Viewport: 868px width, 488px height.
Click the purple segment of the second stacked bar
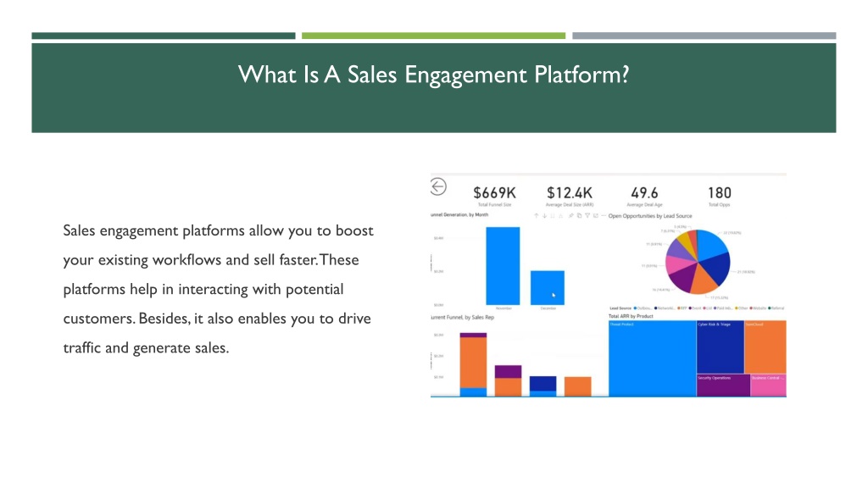coord(508,371)
